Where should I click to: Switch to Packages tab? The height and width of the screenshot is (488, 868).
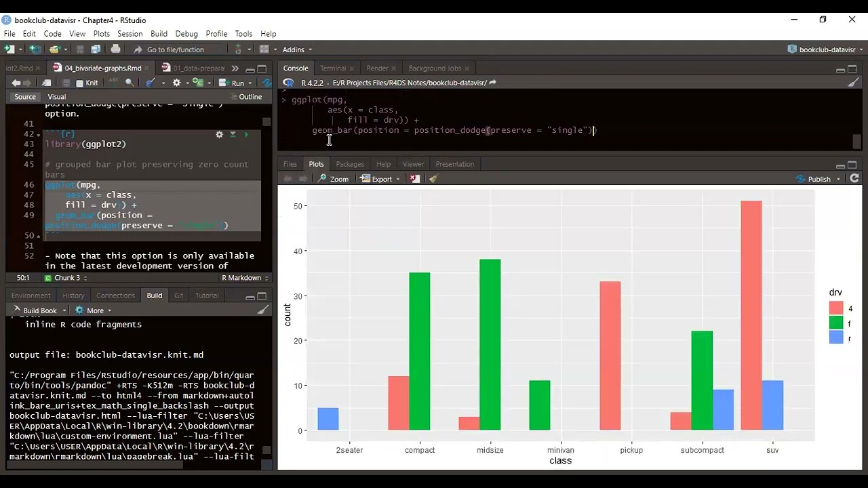pyautogui.click(x=350, y=164)
